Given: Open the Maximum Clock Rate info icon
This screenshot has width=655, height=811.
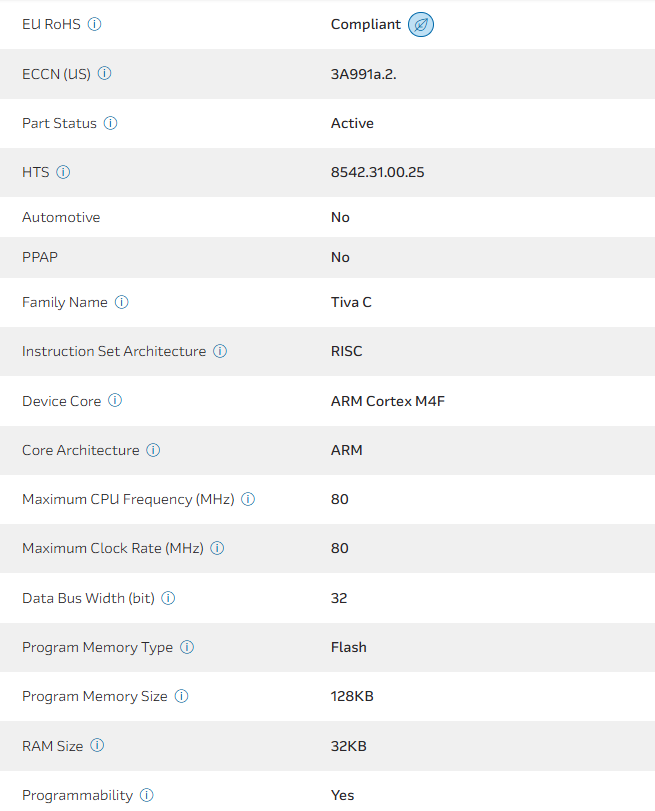Looking at the screenshot, I should pyautogui.click(x=217, y=548).
